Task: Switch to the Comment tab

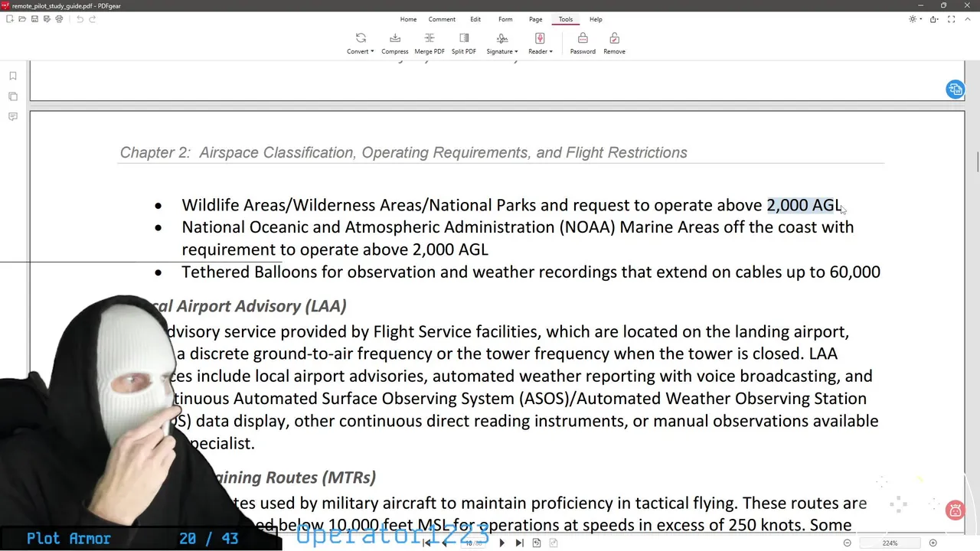Action: [442, 19]
